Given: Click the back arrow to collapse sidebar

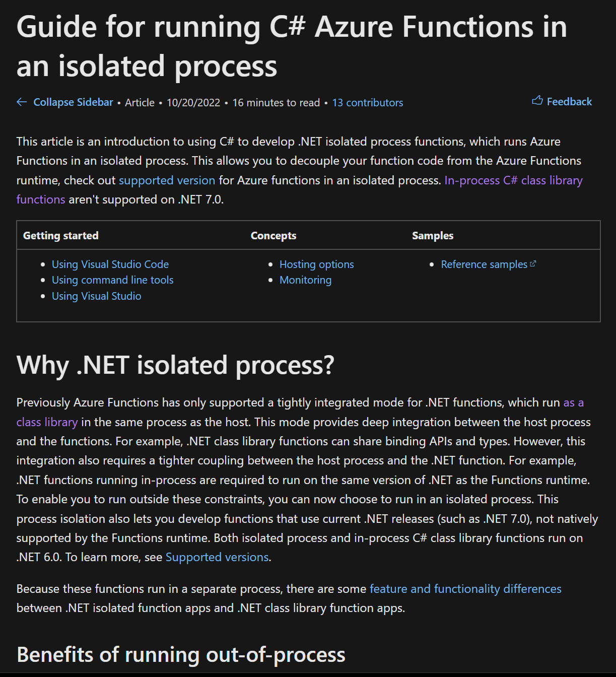Looking at the screenshot, I should [21, 102].
